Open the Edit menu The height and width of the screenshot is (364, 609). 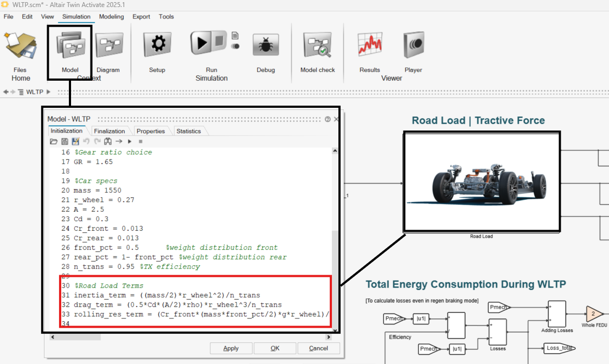click(x=27, y=17)
